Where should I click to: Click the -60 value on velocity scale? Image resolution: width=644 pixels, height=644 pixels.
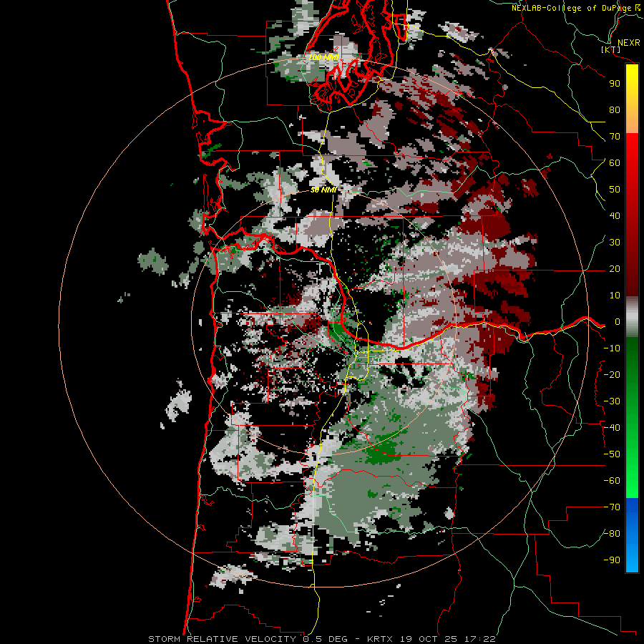(x=612, y=481)
